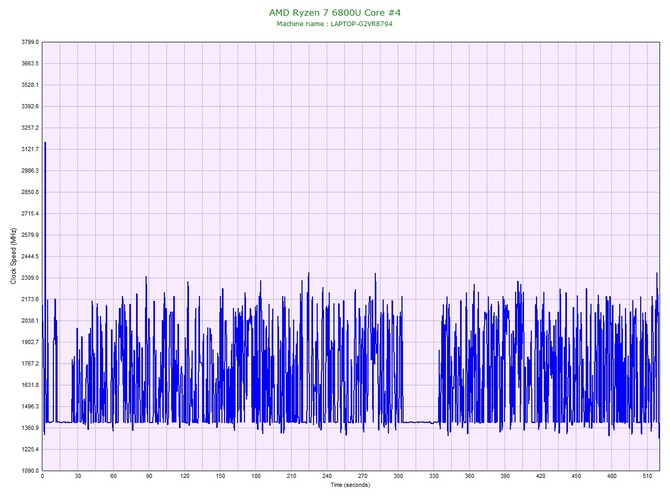Click the 270 seconds x-axis tick label
This screenshot has width=670, height=502.
[x=362, y=476]
